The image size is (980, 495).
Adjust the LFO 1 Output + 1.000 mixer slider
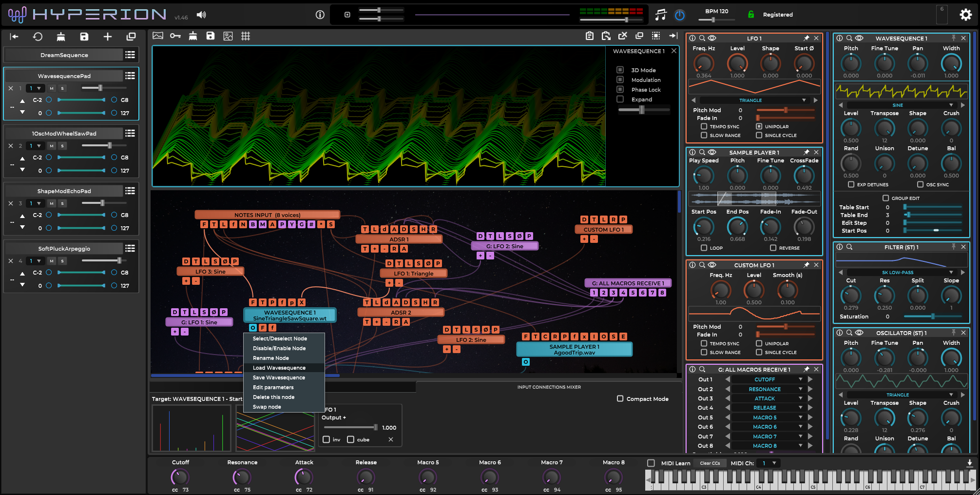tap(350, 427)
